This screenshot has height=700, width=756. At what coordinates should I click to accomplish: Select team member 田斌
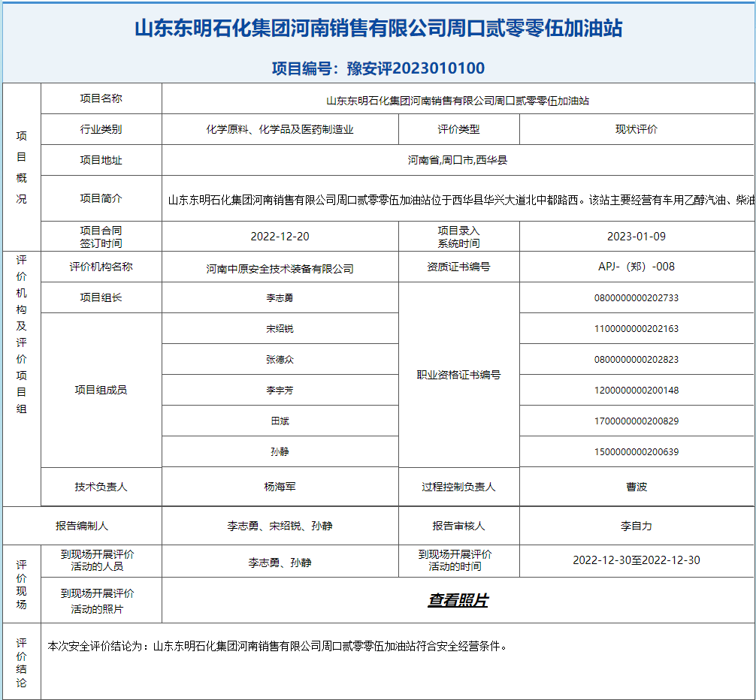[x=280, y=421]
